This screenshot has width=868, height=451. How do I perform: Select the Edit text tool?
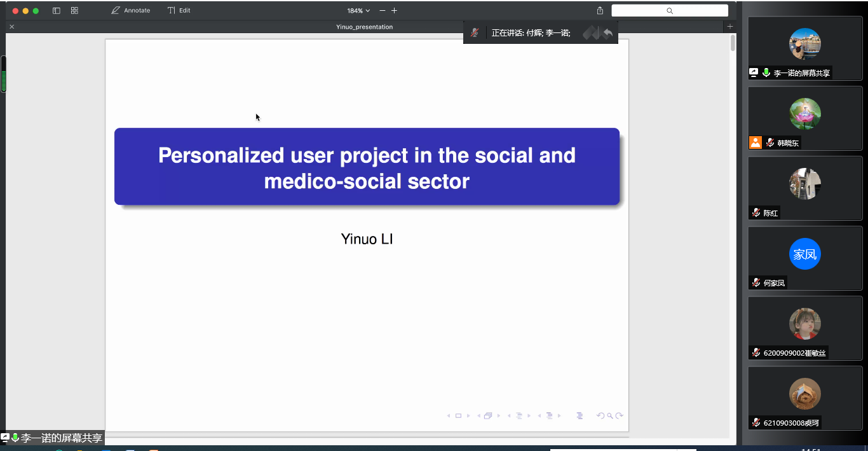coord(179,11)
